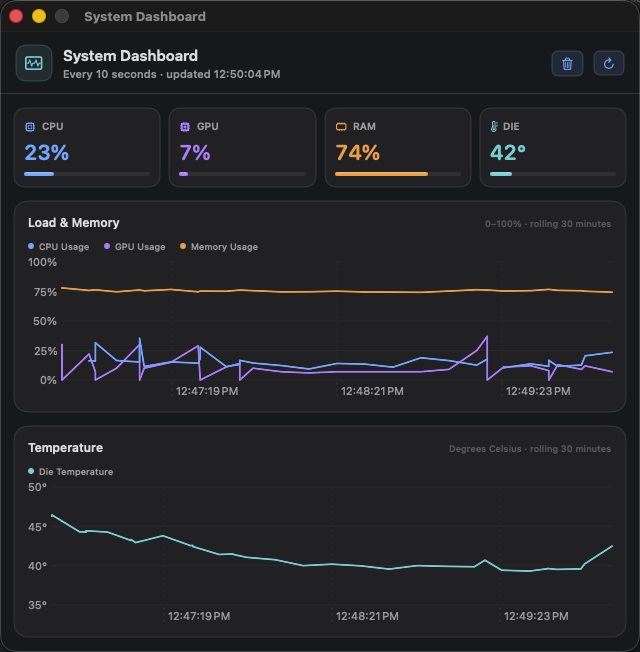The width and height of the screenshot is (640, 652).
Task: Click the CPU chip icon
Action: [30, 127]
